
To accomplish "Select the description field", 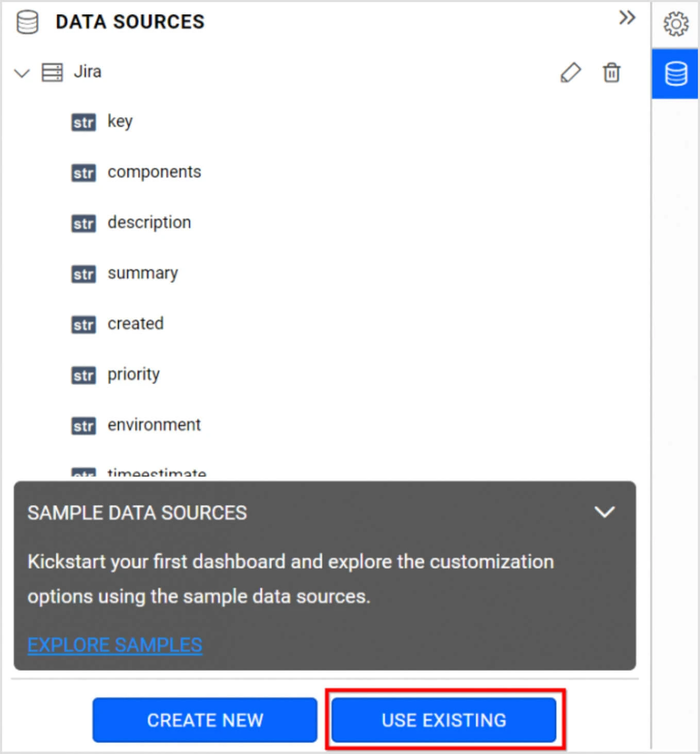I will 149,222.
